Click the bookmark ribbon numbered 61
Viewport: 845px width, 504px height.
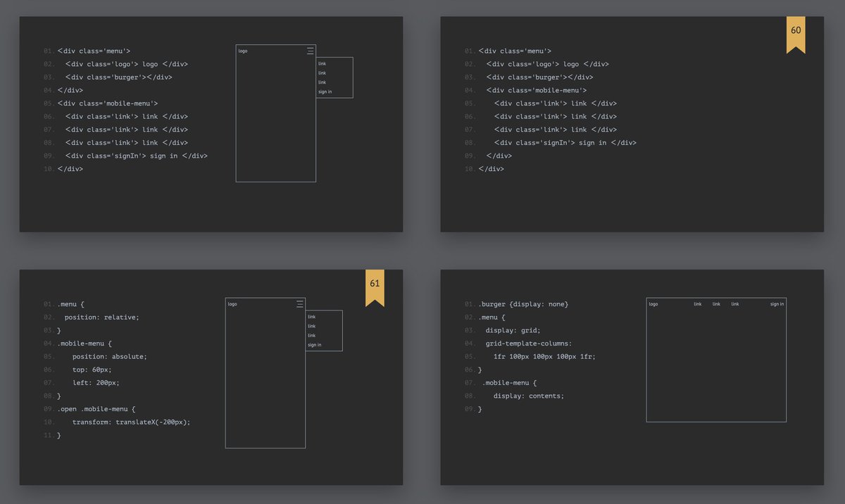[375, 287]
